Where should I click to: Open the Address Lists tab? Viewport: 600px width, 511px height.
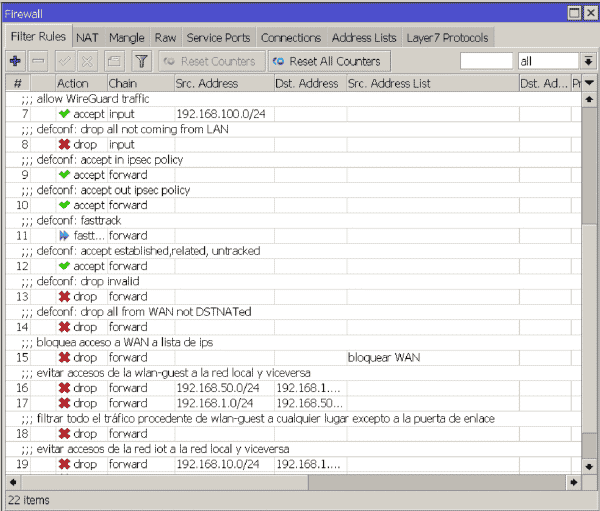click(364, 38)
